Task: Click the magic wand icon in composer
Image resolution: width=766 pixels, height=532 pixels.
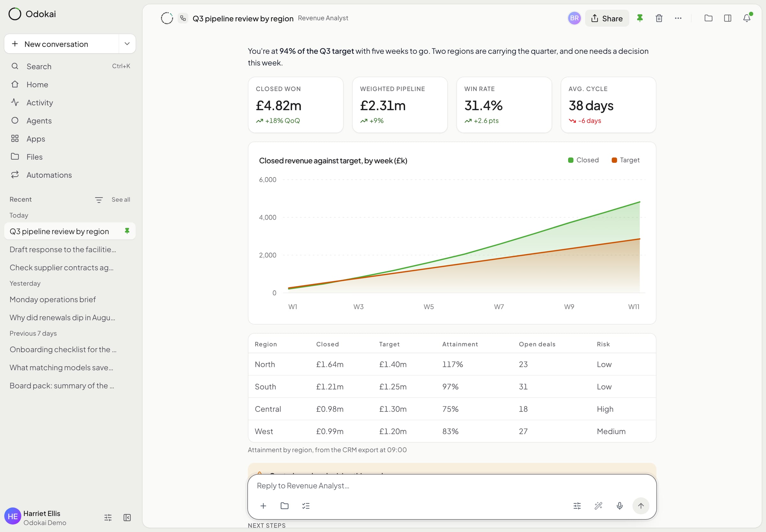Action: 598,506
